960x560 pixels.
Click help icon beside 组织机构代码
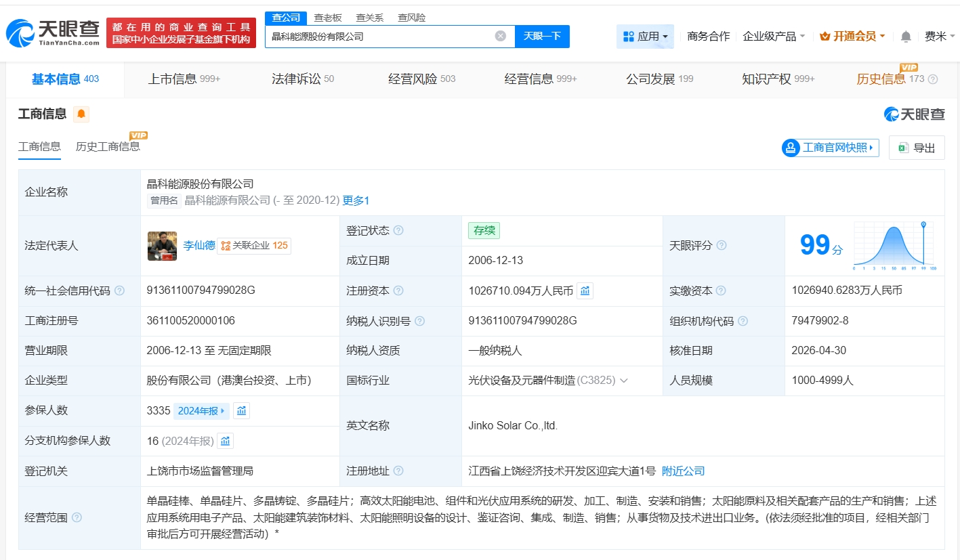pyautogui.click(x=743, y=321)
